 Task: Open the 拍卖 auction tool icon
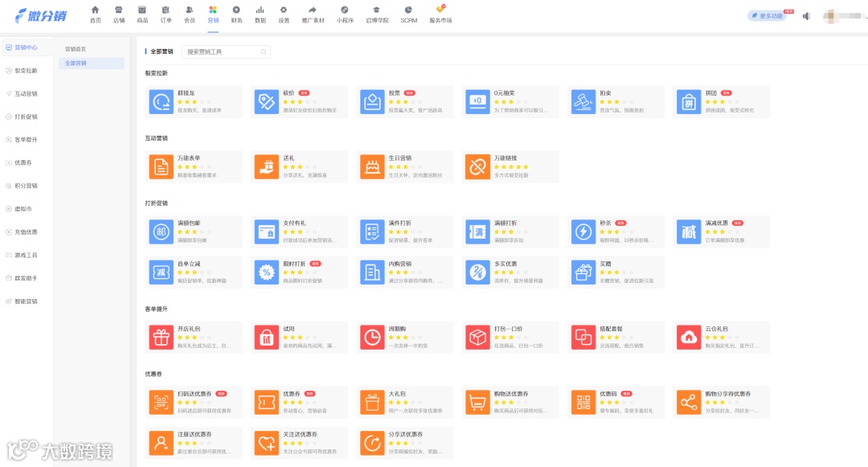tap(583, 102)
